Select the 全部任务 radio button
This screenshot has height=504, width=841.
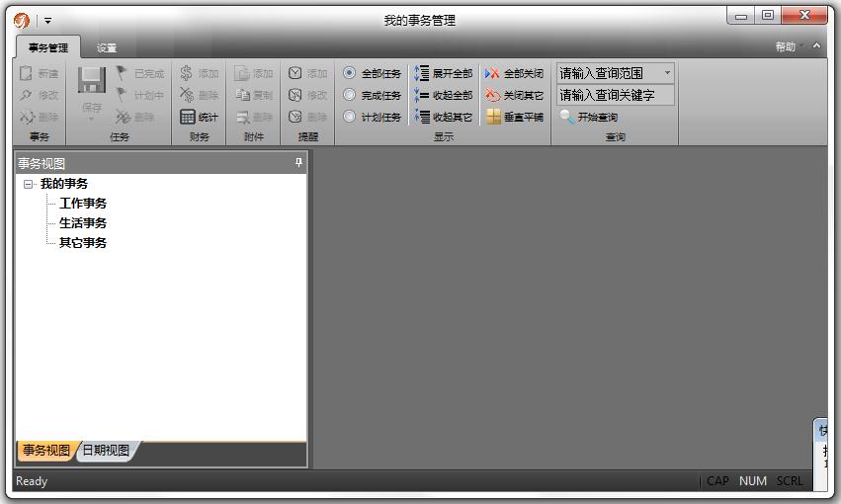click(x=349, y=72)
